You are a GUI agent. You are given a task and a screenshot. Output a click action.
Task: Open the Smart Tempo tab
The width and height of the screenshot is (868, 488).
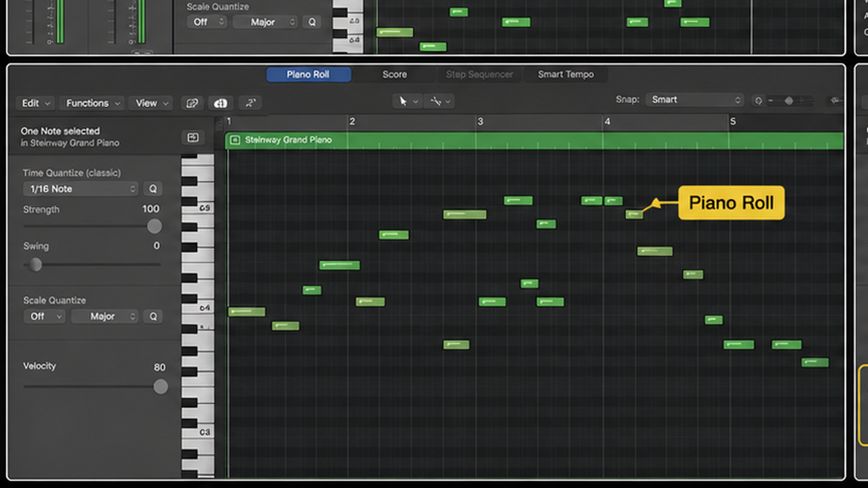tap(566, 75)
